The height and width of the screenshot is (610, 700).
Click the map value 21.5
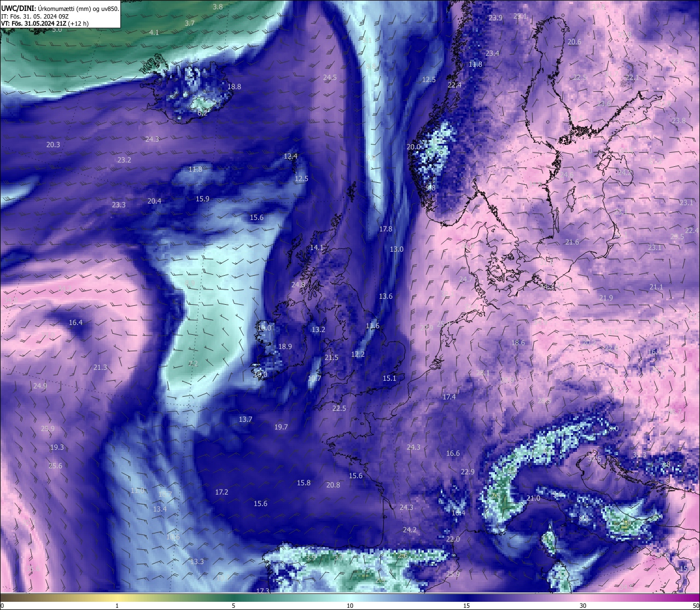click(331, 357)
